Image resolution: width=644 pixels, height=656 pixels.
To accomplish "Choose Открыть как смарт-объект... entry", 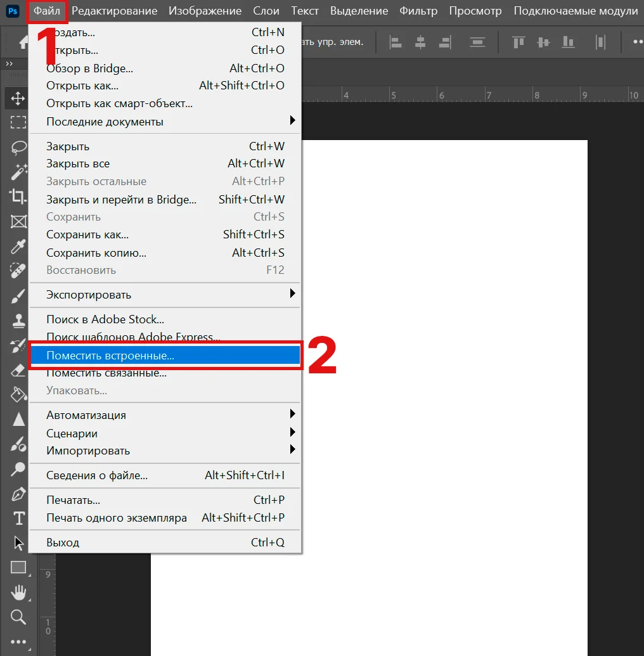I will pyautogui.click(x=165, y=103).
